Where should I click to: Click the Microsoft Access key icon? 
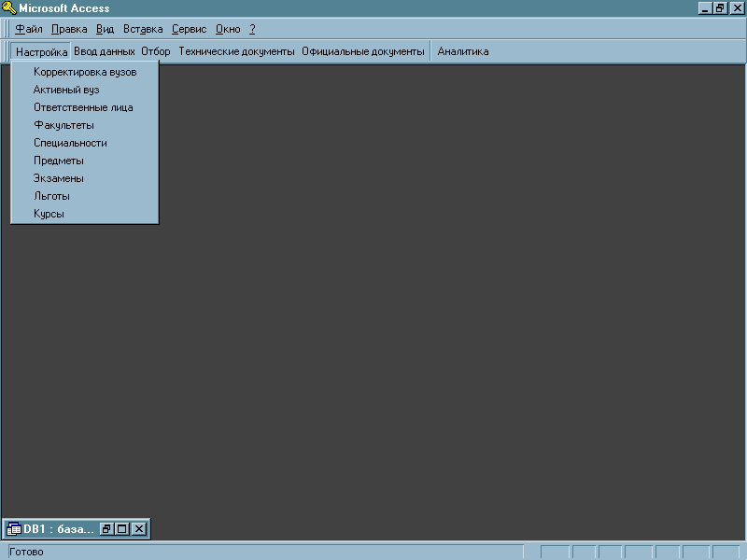9,7
